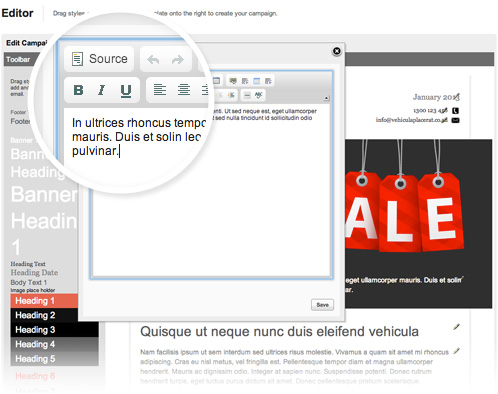Select the Heading 5 style
The height and width of the screenshot is (394, 498).
click(54, 359)
